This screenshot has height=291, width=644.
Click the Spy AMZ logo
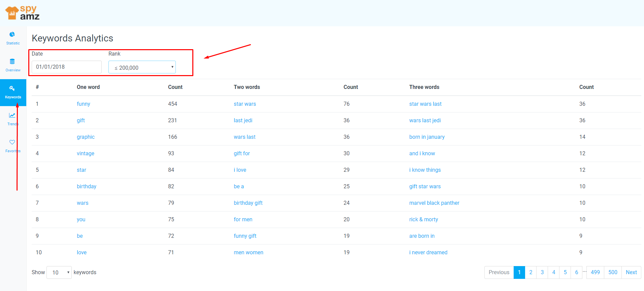tap(22, 13)
